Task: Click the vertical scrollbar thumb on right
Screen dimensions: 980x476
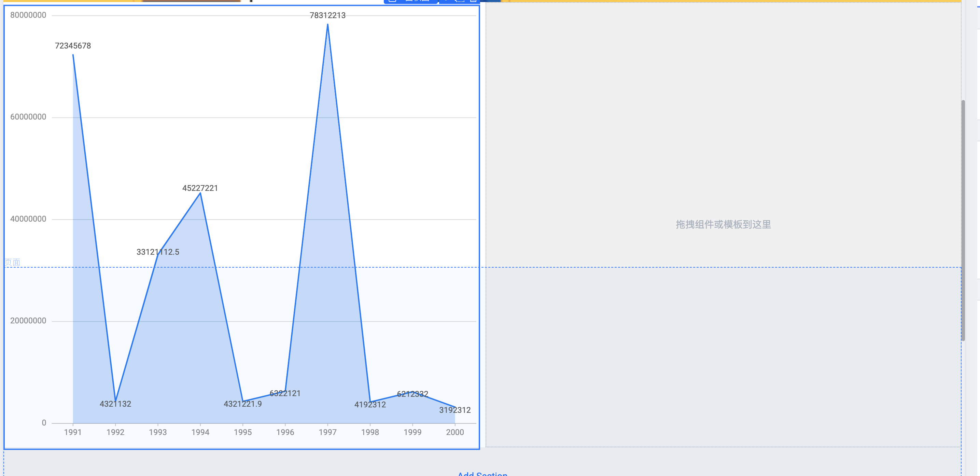Action: point(963,221)
